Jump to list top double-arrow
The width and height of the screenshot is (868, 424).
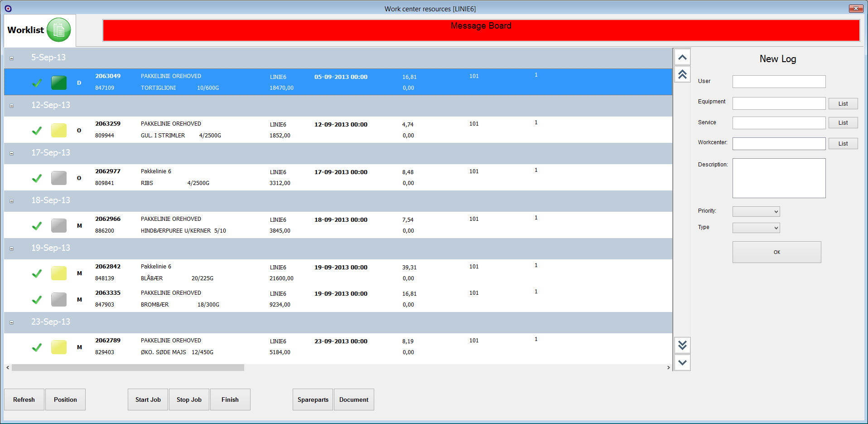coord(682,74)
